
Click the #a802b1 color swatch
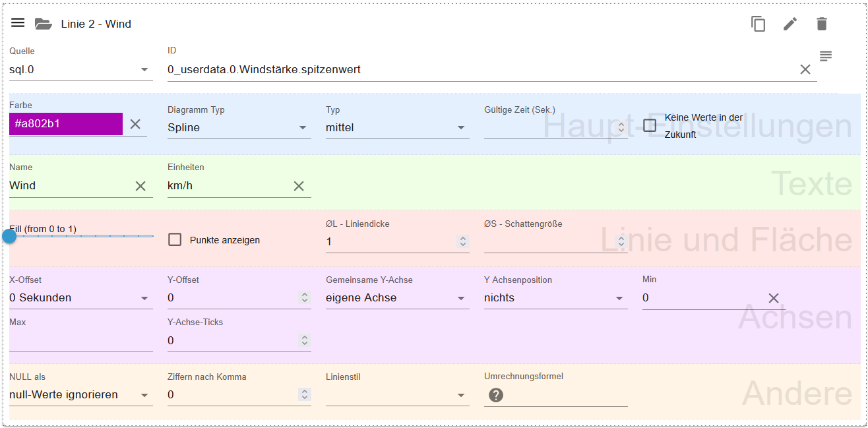coord(66,124)
